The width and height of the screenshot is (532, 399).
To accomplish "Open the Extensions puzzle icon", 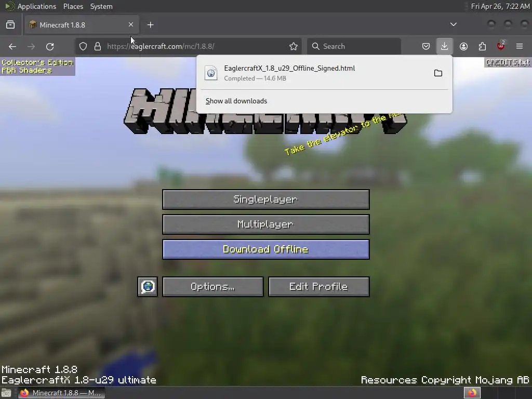I will pos(482,46).
